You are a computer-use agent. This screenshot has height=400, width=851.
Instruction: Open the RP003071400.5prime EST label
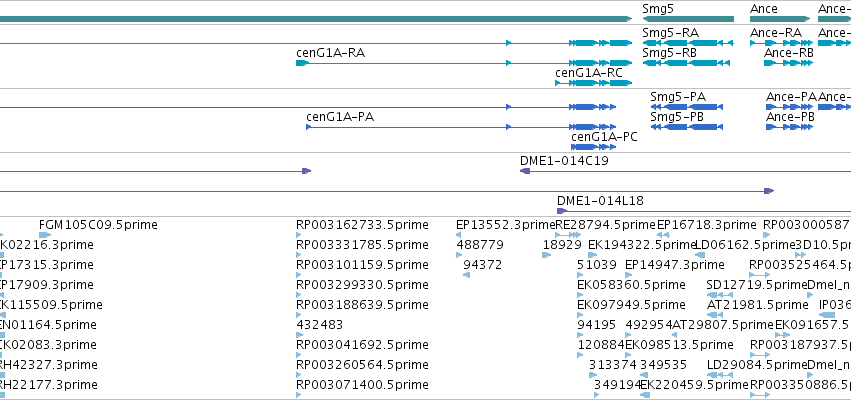pos(363,385)
